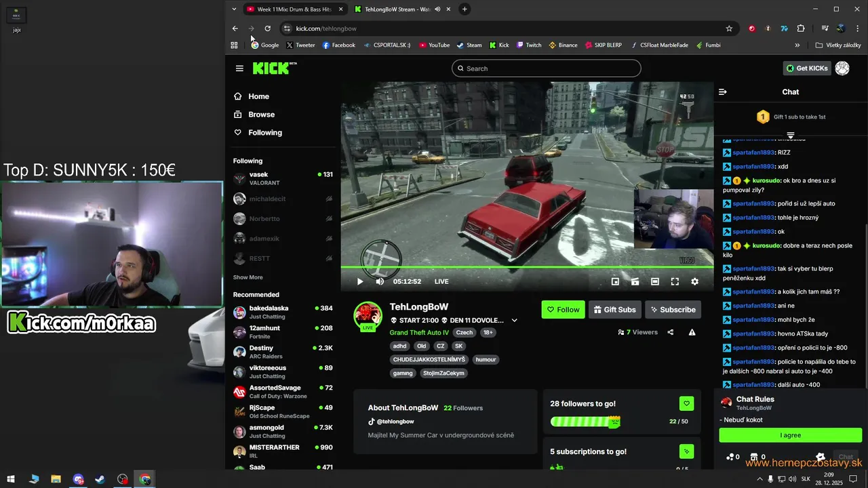Reload the page in the browser
Image resolution: width=868 pixels, height=488 pixels.
point(268,28)
